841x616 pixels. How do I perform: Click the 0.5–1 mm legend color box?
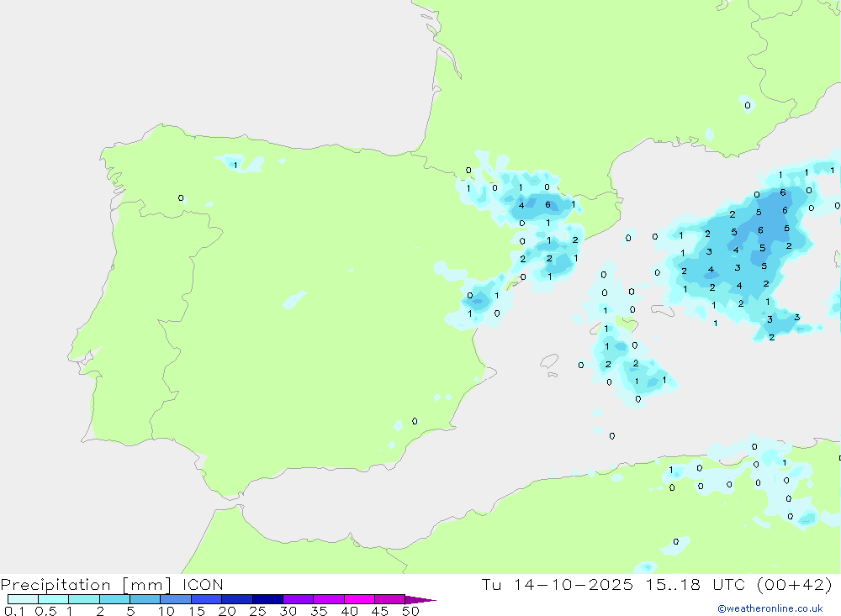tap(53, 599)
